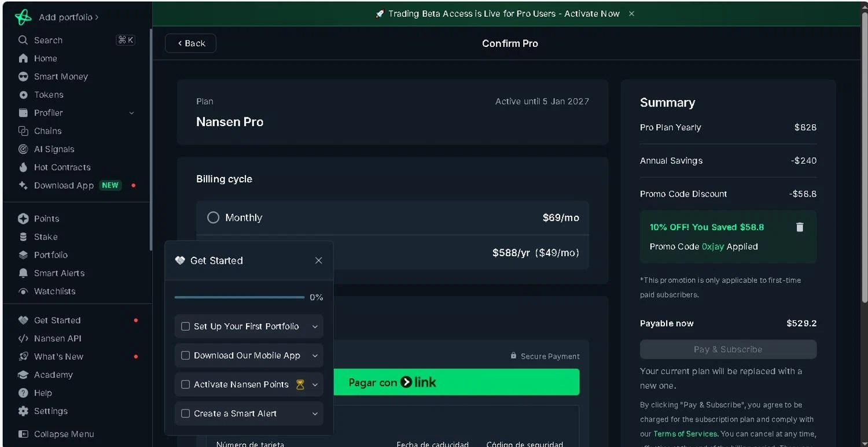Close the Get Started popup
The width and height of the screenshot is (868, 447).
coord(318,261)
